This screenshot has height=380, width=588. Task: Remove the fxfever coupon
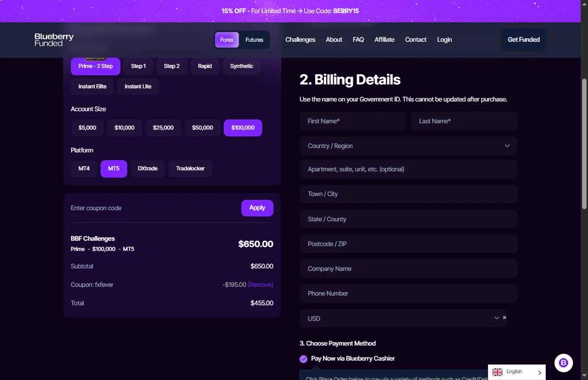point(260,285)
